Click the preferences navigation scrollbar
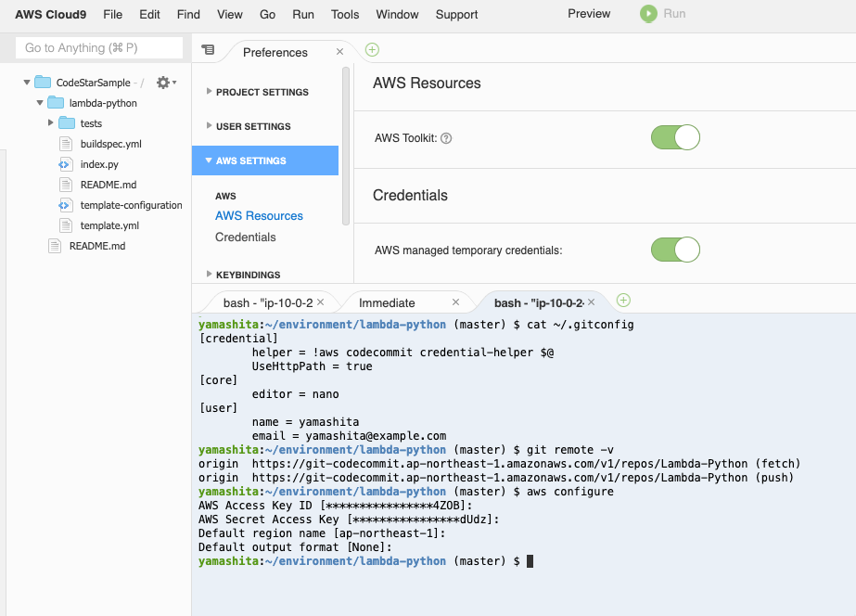 coord(346,146)
